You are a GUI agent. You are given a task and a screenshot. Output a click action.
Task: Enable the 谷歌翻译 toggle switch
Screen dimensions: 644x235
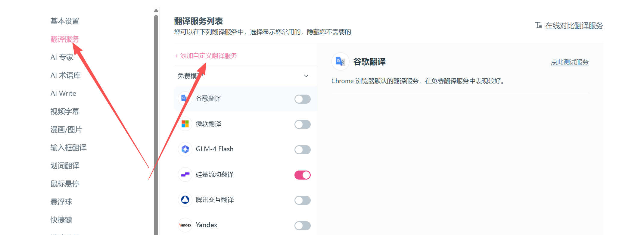303,99
